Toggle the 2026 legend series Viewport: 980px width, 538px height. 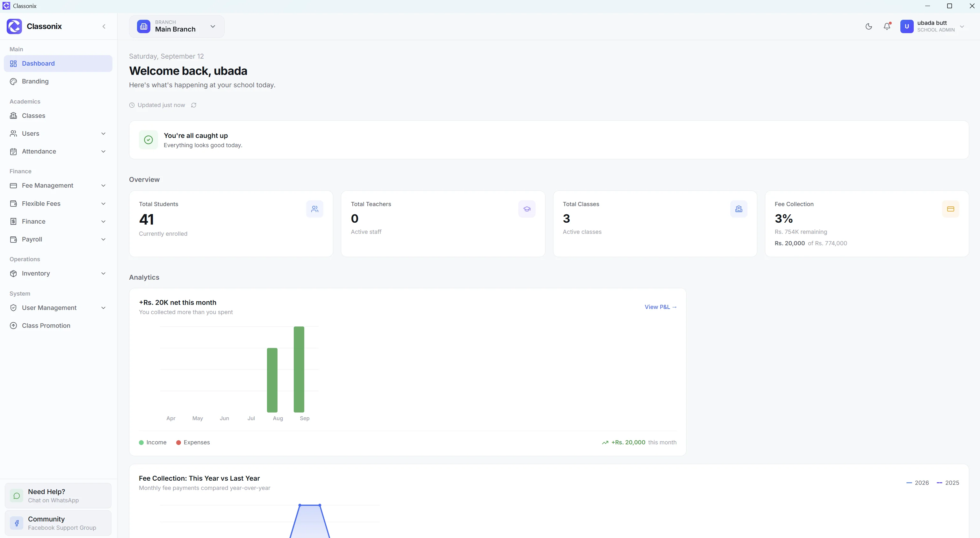click(x=918, y=483)
